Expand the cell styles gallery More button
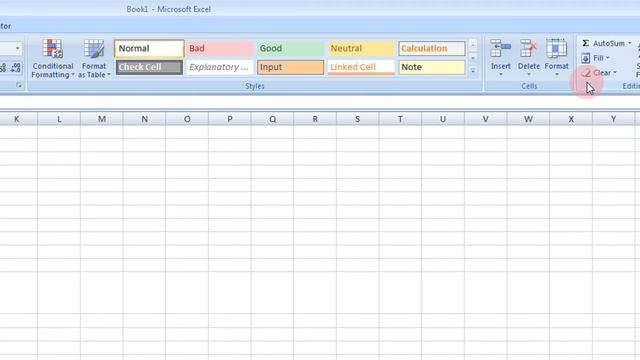Image resolution: width=640 pixels, height=360 pixels. (x=473, y=70)
